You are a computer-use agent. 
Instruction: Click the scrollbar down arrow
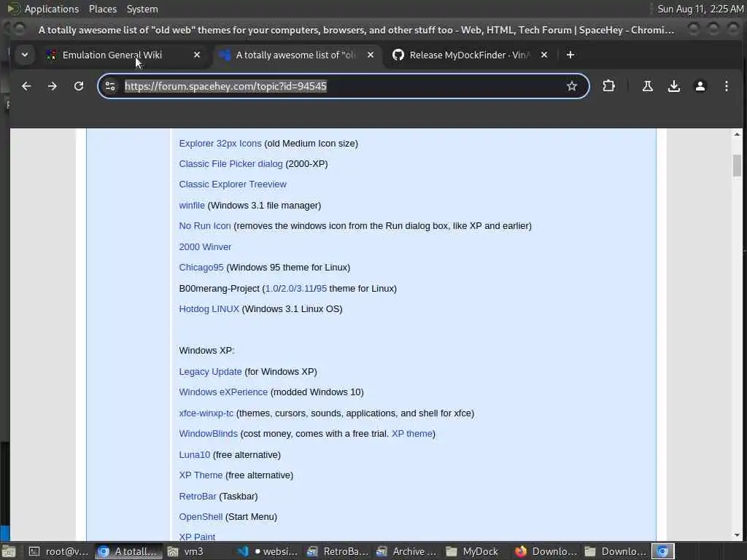(x=737, y=534)
